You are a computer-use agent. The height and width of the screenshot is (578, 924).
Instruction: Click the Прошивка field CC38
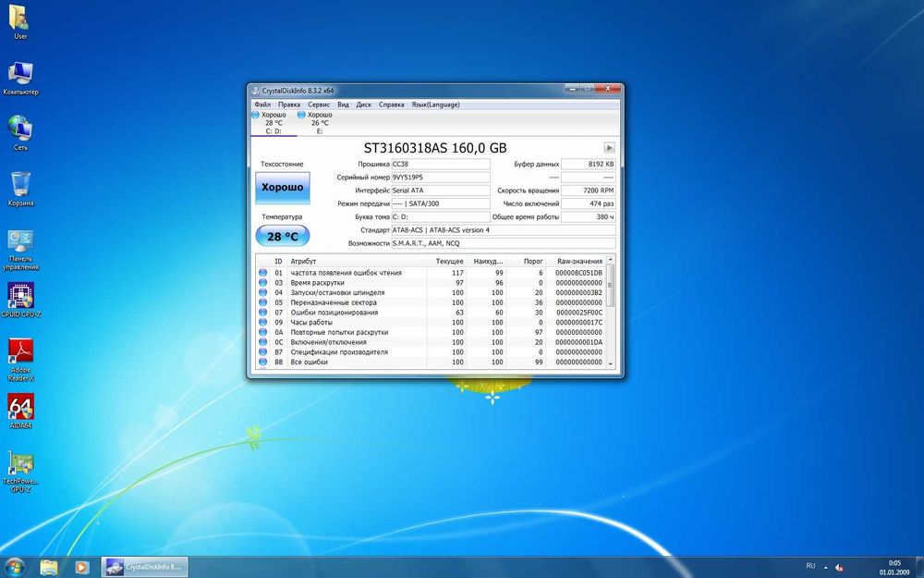(441, 164)
